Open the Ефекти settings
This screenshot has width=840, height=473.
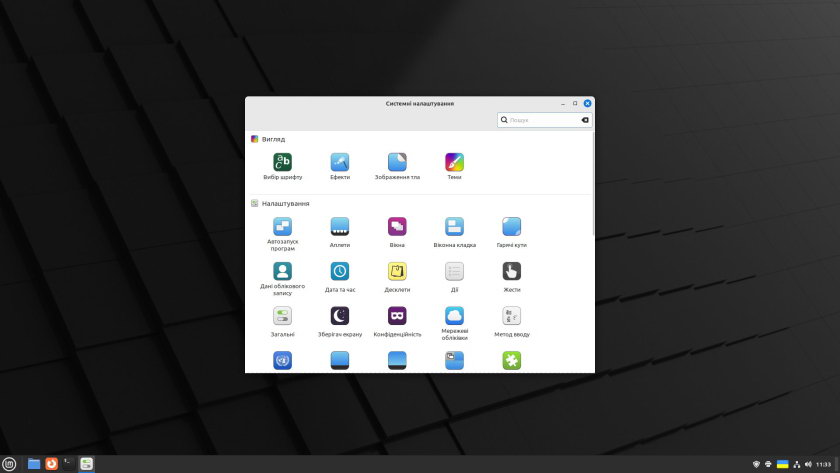click(340, 166)
